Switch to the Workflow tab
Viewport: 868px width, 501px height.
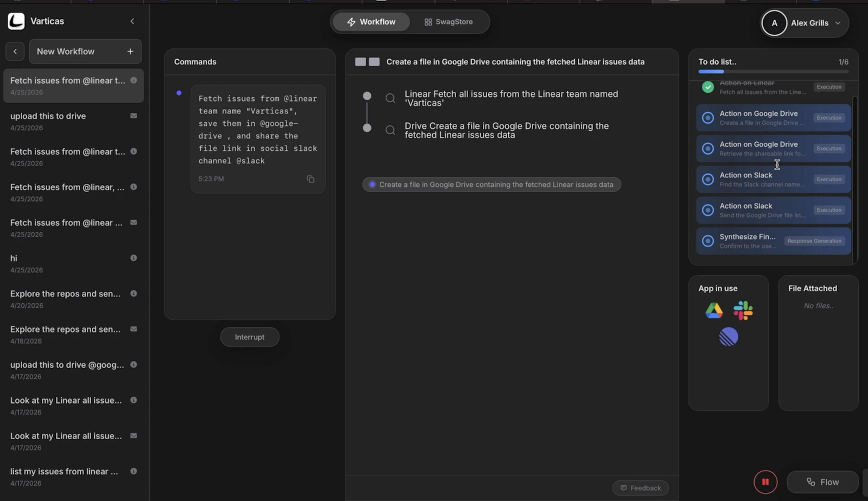click(371, 22)
